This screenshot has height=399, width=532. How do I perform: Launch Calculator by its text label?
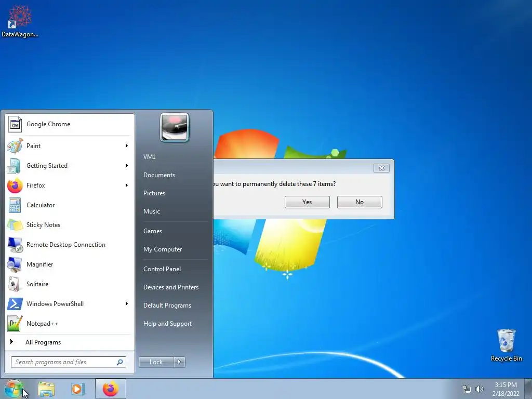coord(41,205)
